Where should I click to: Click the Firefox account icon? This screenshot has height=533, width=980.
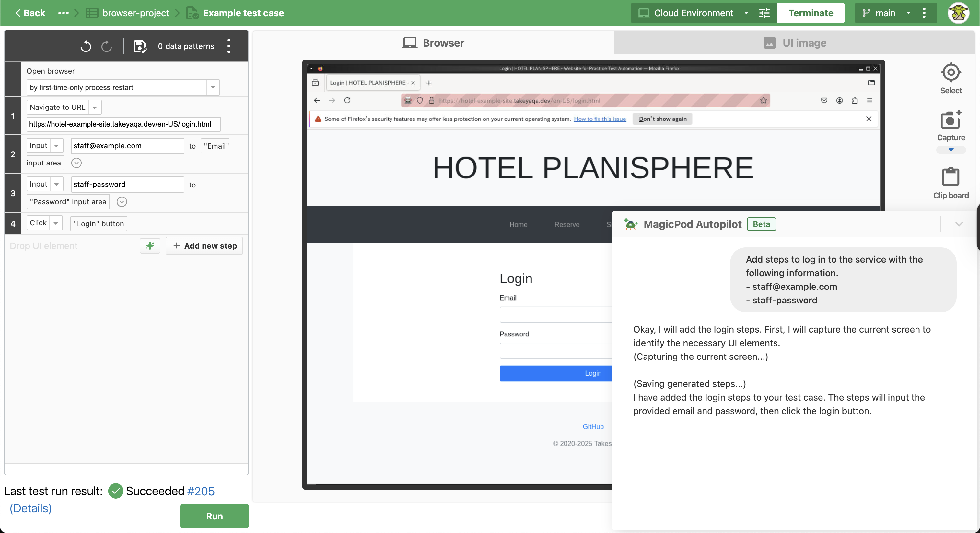[x=840, y=100]
